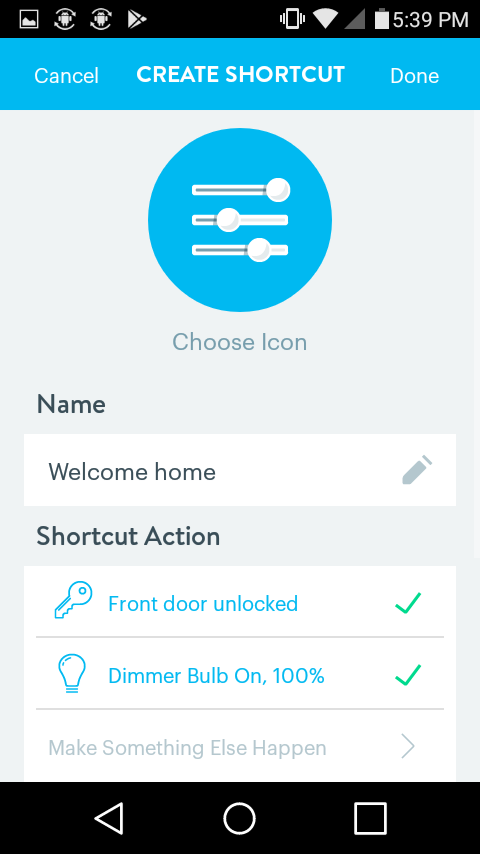The image size is (480, 854).
Task: Tap the recent apps square icon
Action: (370, 818)
